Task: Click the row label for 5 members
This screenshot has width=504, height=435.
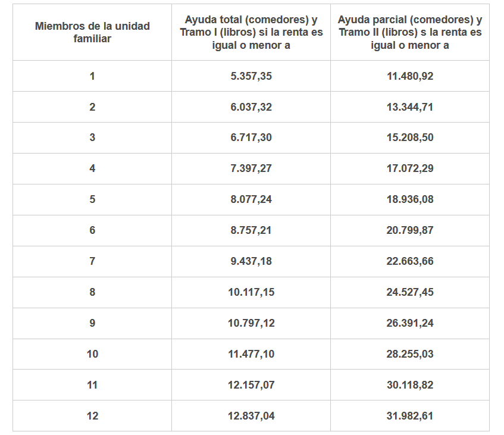Action: coord(92,199)
